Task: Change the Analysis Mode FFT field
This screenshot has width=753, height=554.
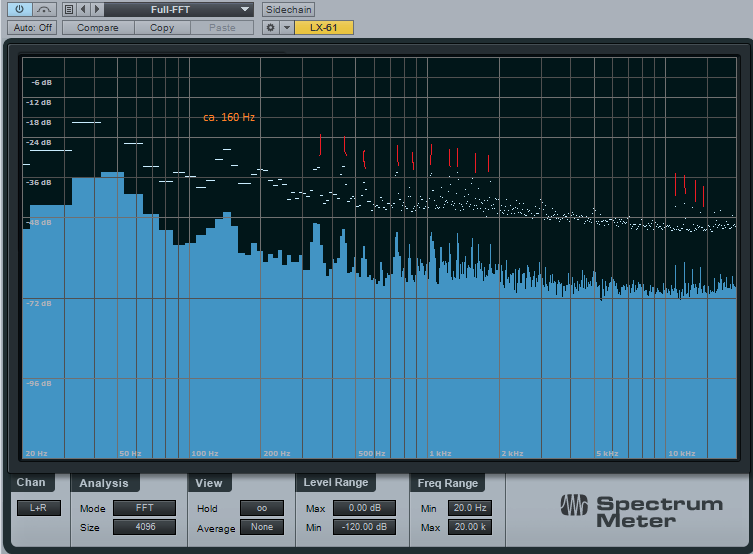Action: (x=144, y=508)
